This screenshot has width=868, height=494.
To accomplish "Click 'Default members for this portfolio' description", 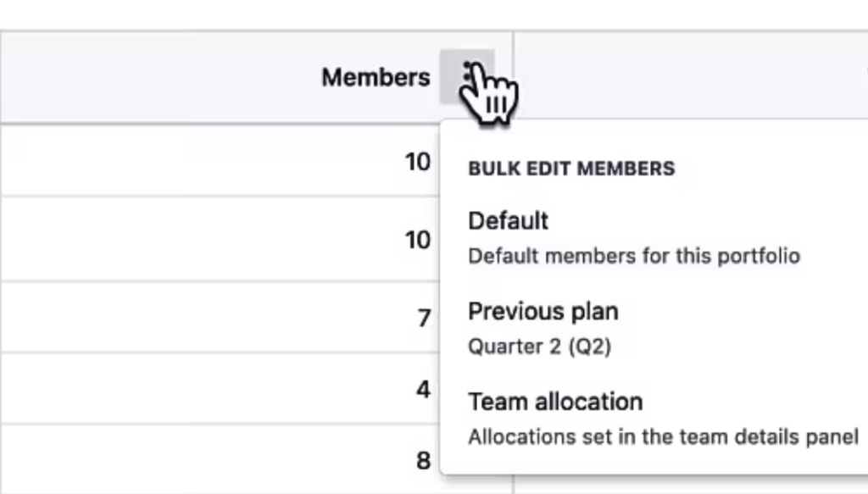I will click(x=634, y=256).
